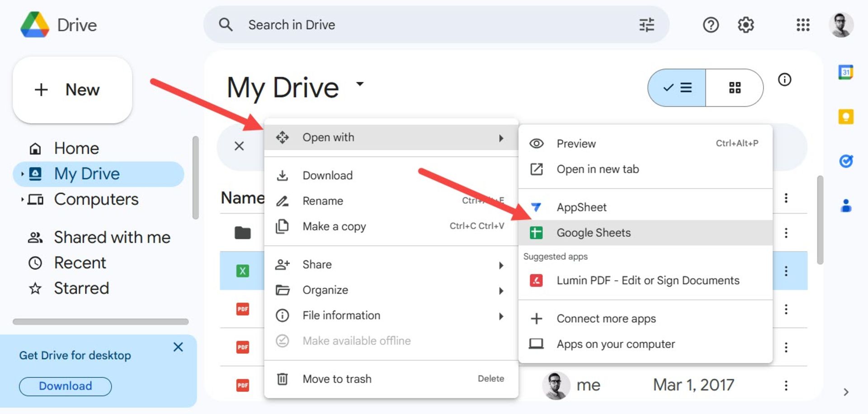Open Google Calendar side panel icon
The image size is (868, 414).
click(845, 72)
